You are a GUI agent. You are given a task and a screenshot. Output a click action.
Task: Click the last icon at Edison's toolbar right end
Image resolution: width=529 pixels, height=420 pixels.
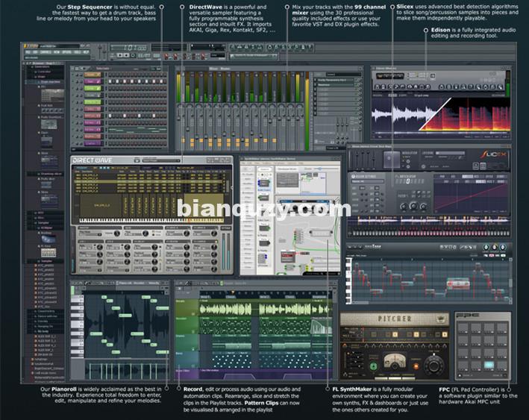(501, 87)
